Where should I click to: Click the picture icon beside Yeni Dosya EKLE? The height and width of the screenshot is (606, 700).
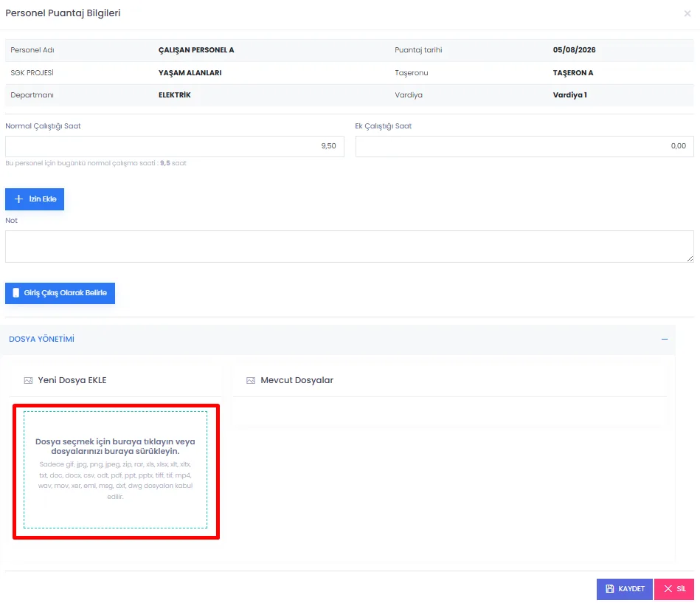(x=28, y=380)
